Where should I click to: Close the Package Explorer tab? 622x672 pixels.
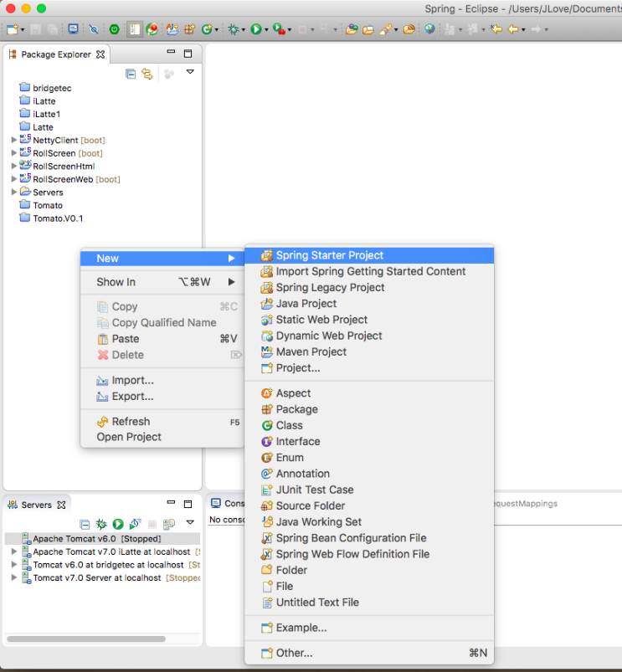pos(100,54)
